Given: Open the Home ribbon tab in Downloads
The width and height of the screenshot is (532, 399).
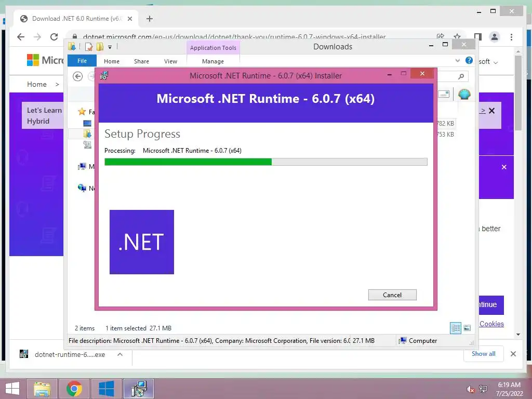Looking at the screenshot, I should click(112, 61).
